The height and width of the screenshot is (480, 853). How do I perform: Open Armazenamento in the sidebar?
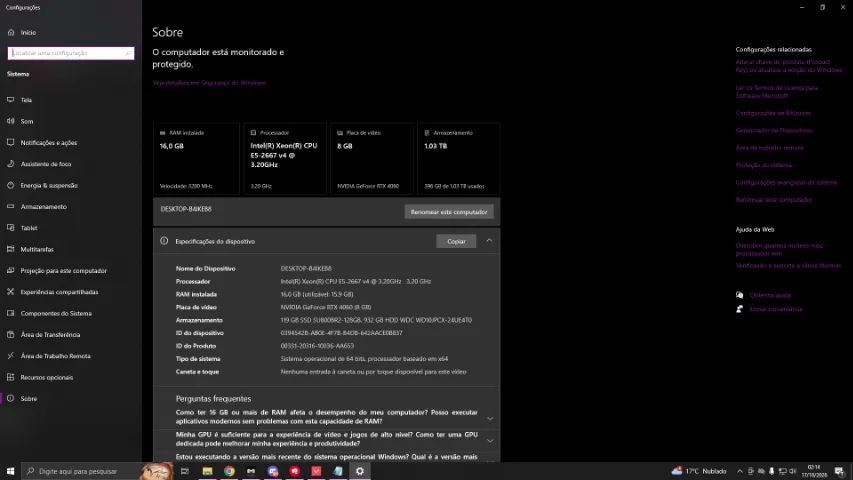click(x=71, y=207)
